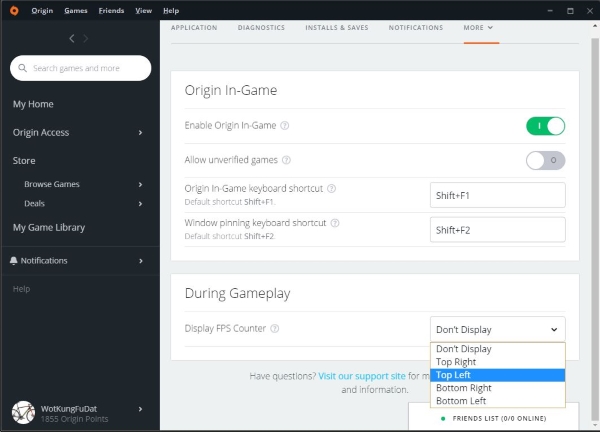Close the Origin window
Image resolution: width=600 pixels, height=432 pixels.
[x=590, y=11]
